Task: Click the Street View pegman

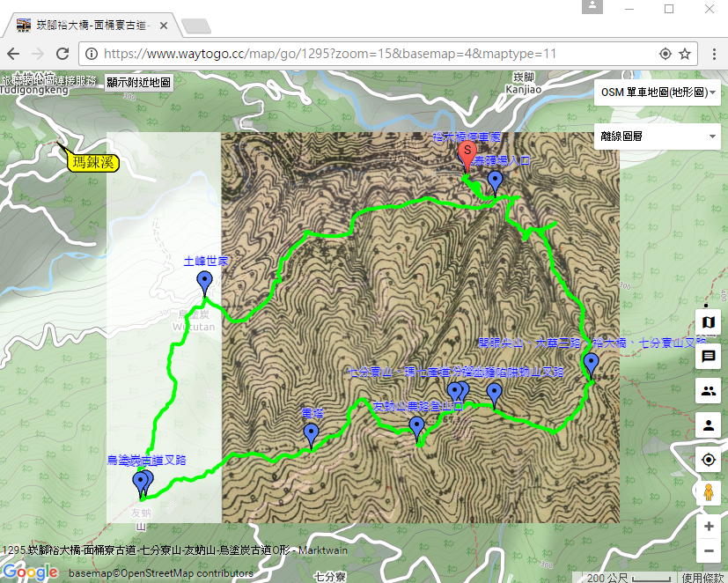Action: pos(708,493)
